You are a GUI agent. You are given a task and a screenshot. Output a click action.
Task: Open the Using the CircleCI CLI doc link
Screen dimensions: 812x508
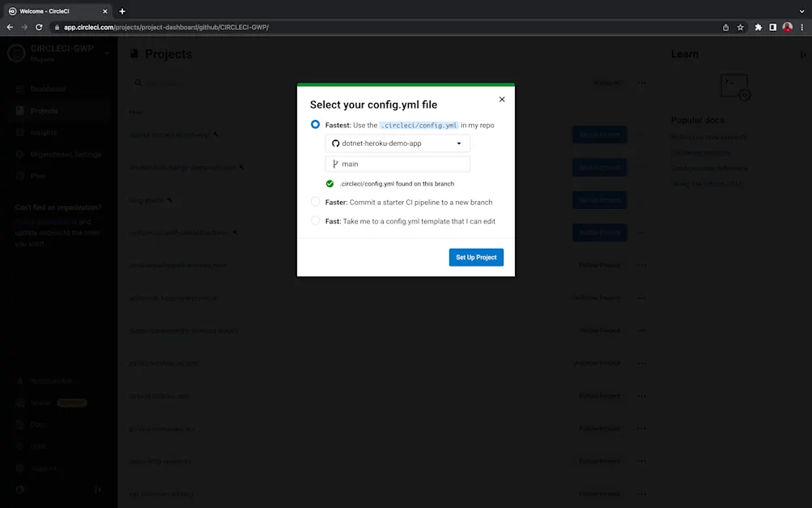click(707, 184)
